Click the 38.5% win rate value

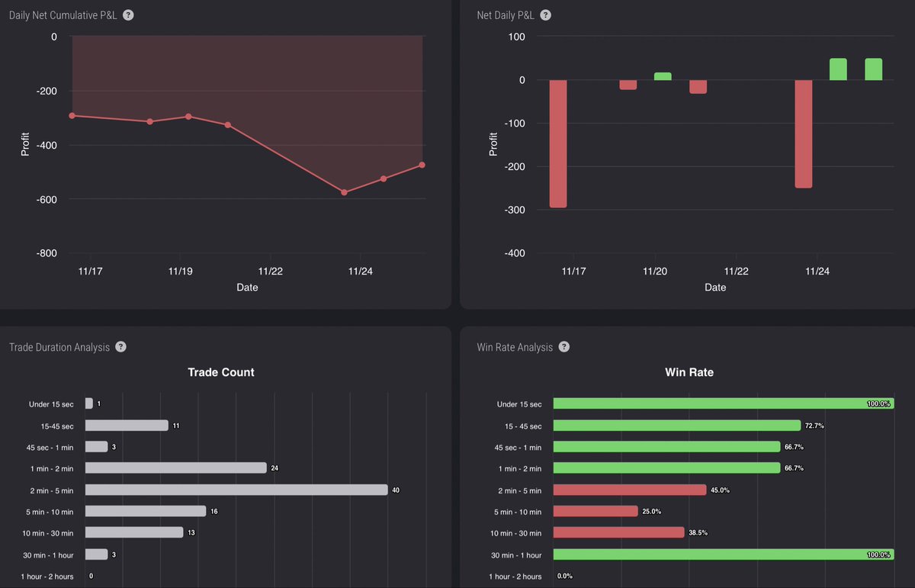[x=698, y=532]
